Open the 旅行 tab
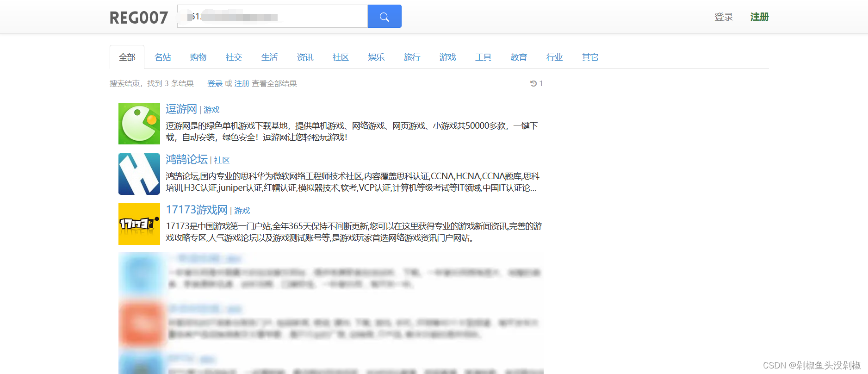Screen dimensions: 868x374 point(412,57)
